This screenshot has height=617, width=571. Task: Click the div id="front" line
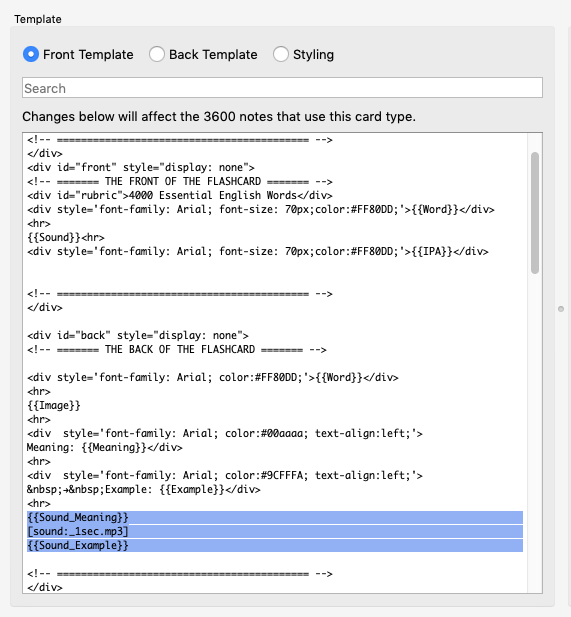tap(141, 167)
